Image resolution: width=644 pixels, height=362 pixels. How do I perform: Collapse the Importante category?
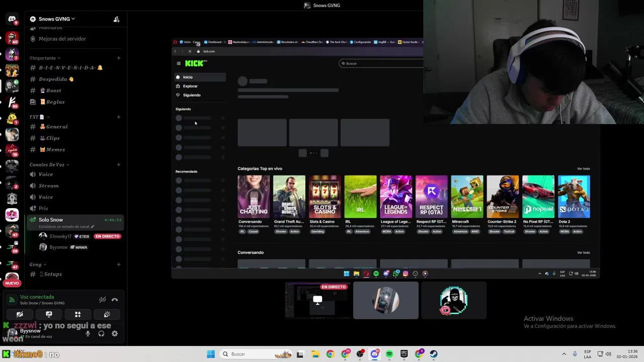pyautogui.click(x=45, y=58)
